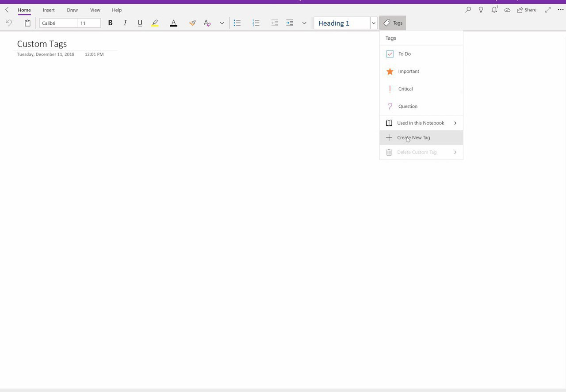The width and height of the screenshot is (566, 392).
Task: Expand Used in this Notebook submenu
Action: pos(421,123)
